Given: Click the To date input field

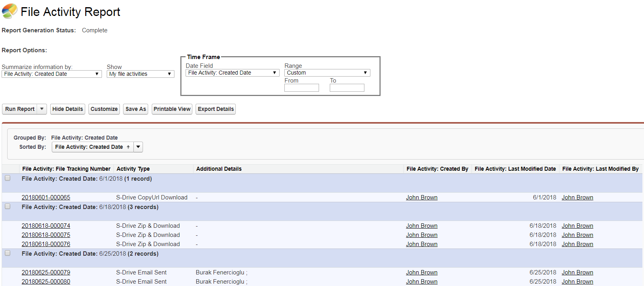Looking at the screenshot, I should [x=347, y=88].
